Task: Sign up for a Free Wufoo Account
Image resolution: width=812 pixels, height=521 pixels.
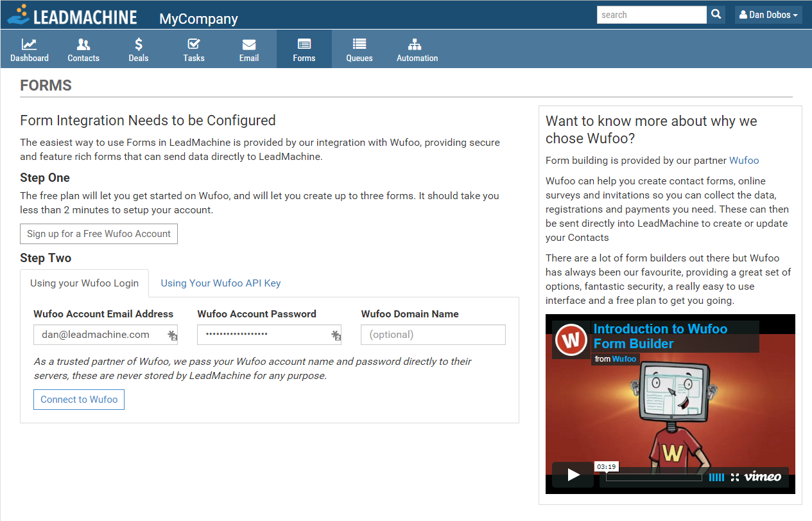Action: point(99,234)
